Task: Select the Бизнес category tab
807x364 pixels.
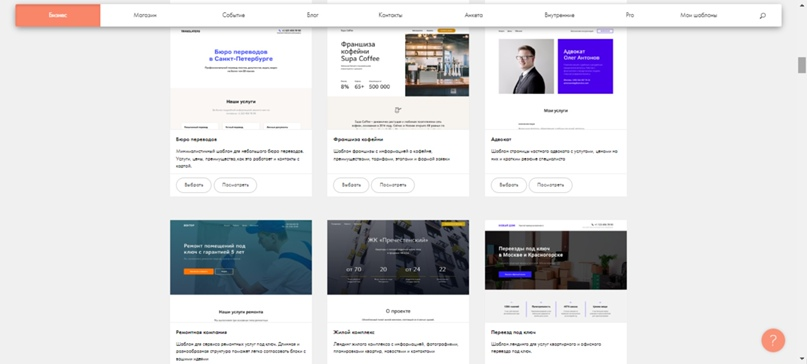Action: [58, 15]
